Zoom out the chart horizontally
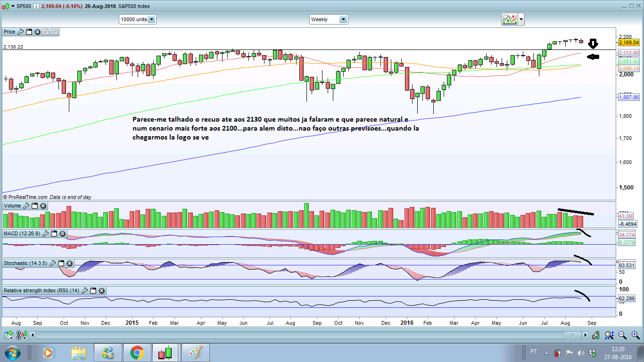The width and height of the screenshot is (644, 362). [x=622, y=335]
